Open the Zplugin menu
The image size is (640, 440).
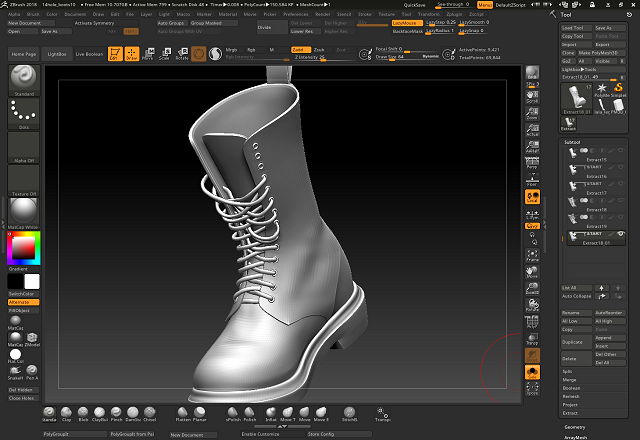[455, 14]
